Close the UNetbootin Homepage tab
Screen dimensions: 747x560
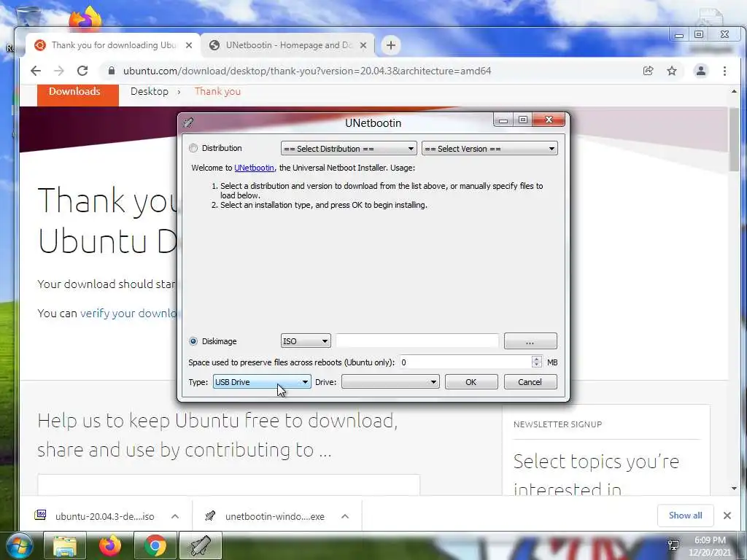[x=363, y=45]
